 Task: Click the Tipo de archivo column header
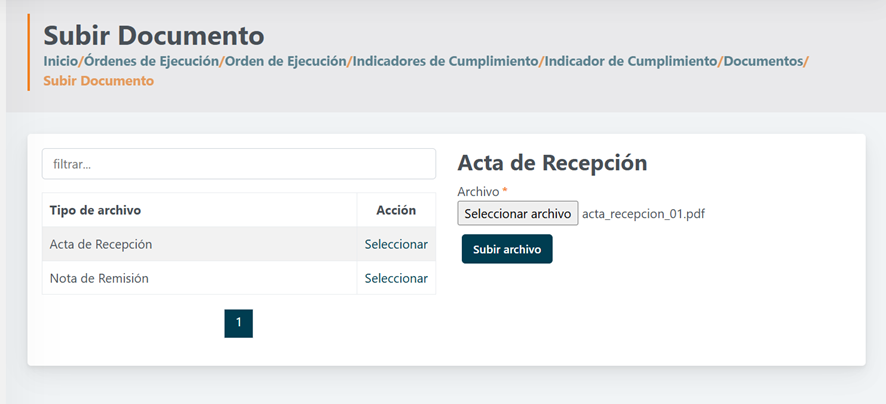[x=96, y=210]
